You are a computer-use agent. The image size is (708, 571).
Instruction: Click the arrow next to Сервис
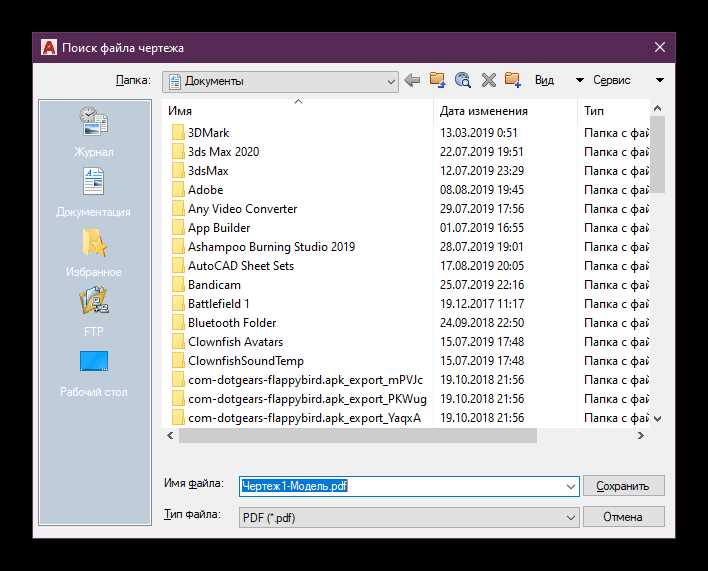tap(660, 80)
